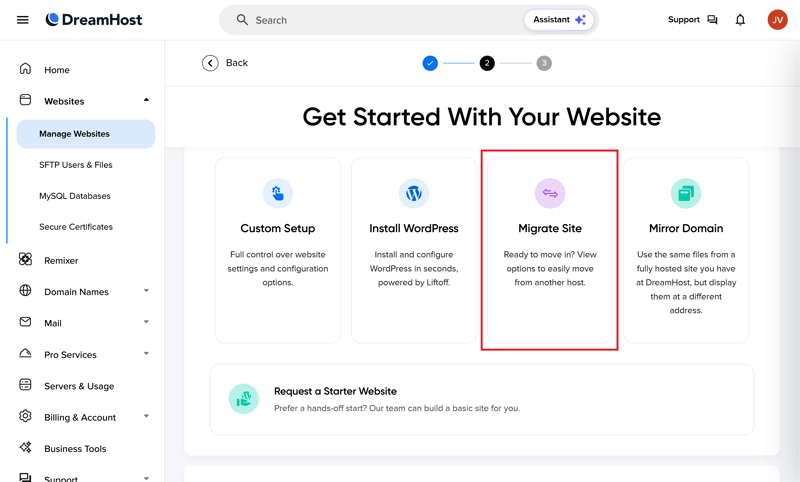Click the WordPress logo icon
Viewport: 800px width, 482px height.
(414, 193)
